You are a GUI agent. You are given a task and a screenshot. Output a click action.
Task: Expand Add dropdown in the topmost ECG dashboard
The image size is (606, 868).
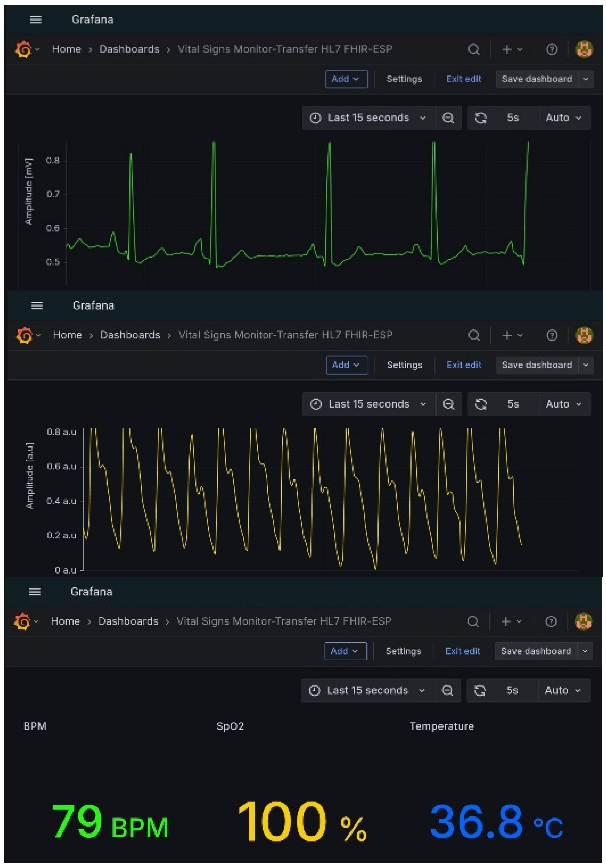tap(346, 79)
